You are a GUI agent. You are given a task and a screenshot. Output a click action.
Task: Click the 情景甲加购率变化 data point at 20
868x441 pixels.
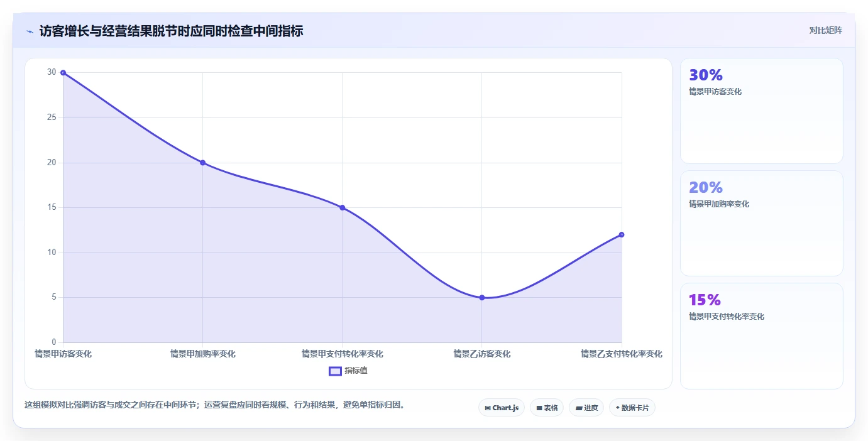202,163
